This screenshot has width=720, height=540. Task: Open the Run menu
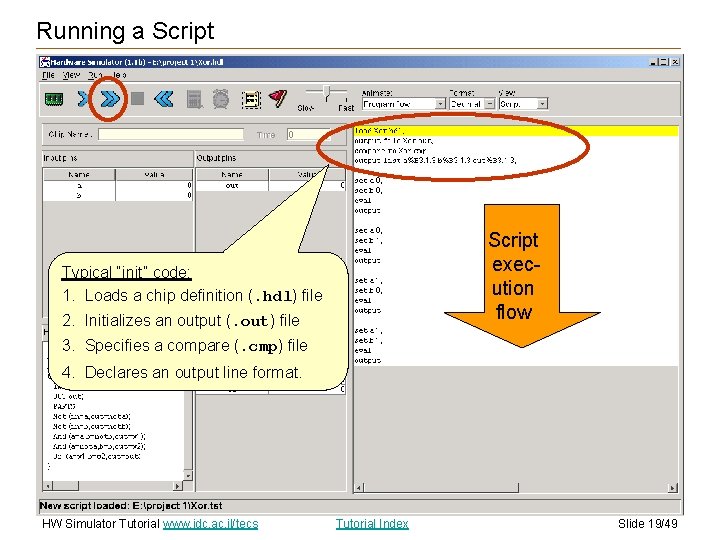coord(95,75)
